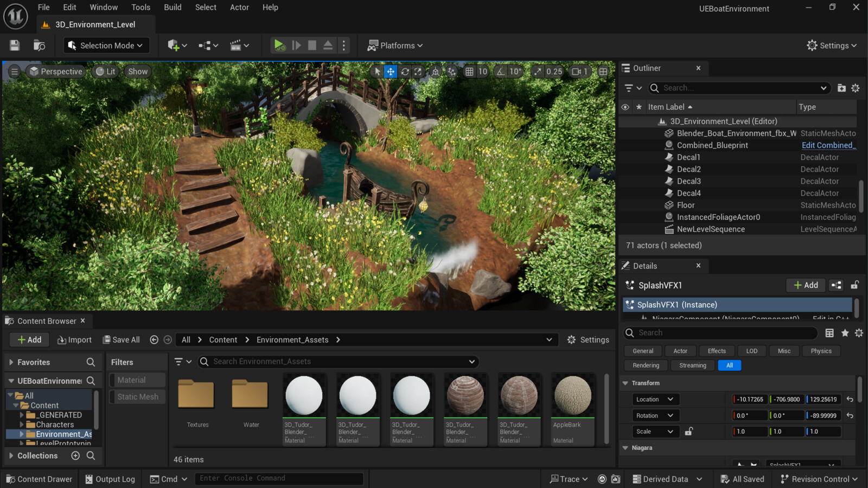The height and width of the screenshot is (488, 868).
Task: Collapse the Transform section in Details
Action: 625,383
